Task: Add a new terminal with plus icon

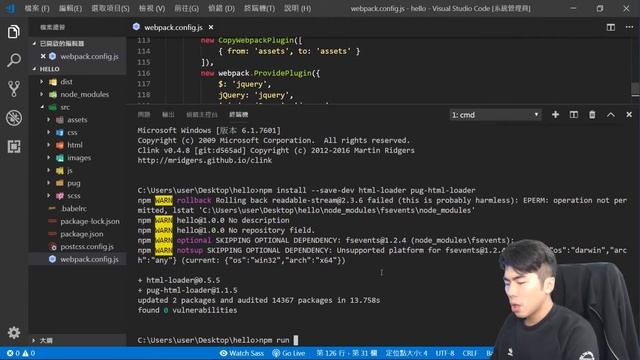Action: [x=555, y=115]
